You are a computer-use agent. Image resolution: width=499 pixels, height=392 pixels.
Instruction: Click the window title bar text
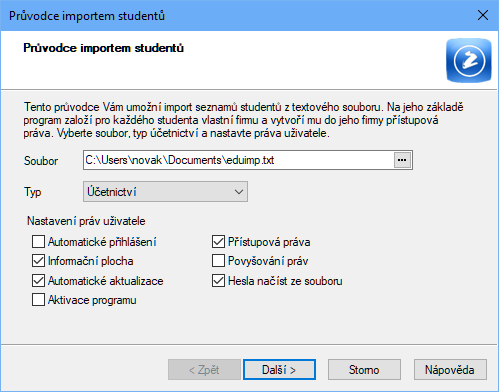coord(87,16)
